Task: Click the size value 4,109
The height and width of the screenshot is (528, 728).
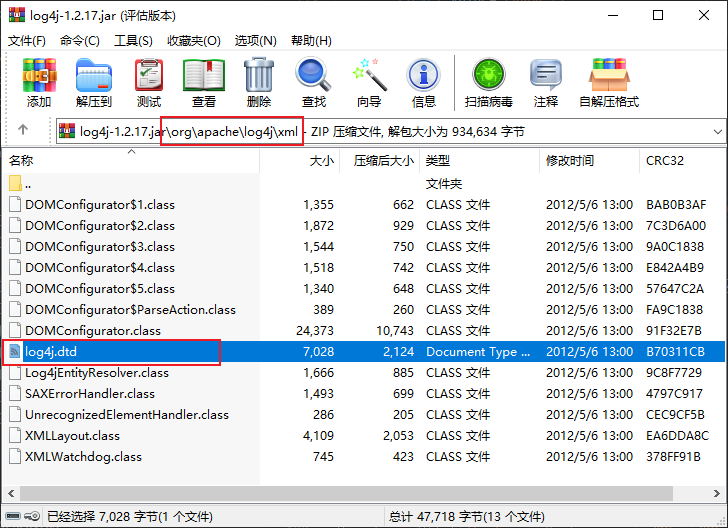Action: pyautogui.click(x=318, y=436)
